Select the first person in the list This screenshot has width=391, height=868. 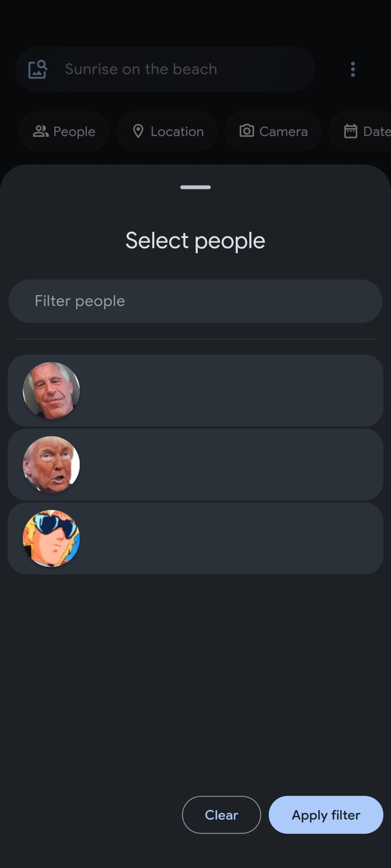pyautogui.click(x=195, y=390)
